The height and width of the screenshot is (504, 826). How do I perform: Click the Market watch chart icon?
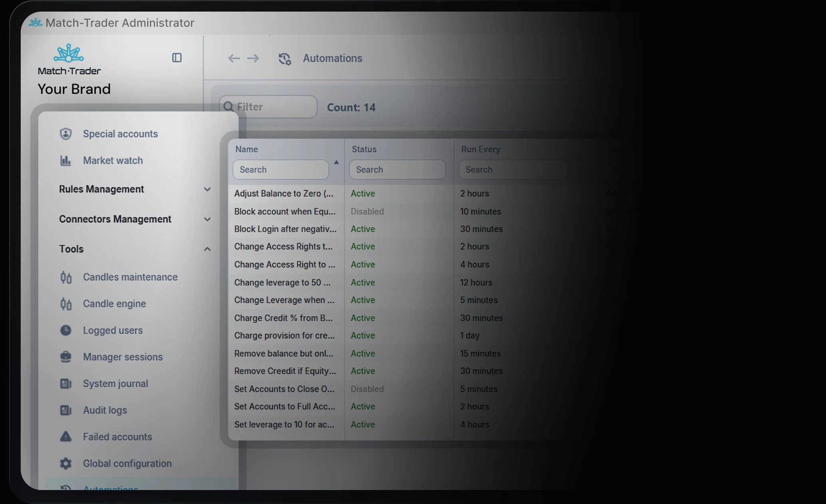point(66,161)
